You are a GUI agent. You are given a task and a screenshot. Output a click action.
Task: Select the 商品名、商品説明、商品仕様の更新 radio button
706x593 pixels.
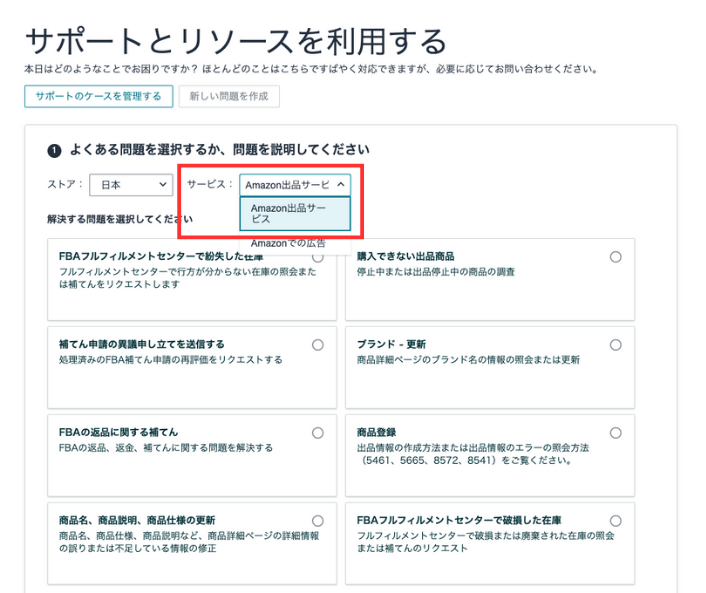click(318, 521)
